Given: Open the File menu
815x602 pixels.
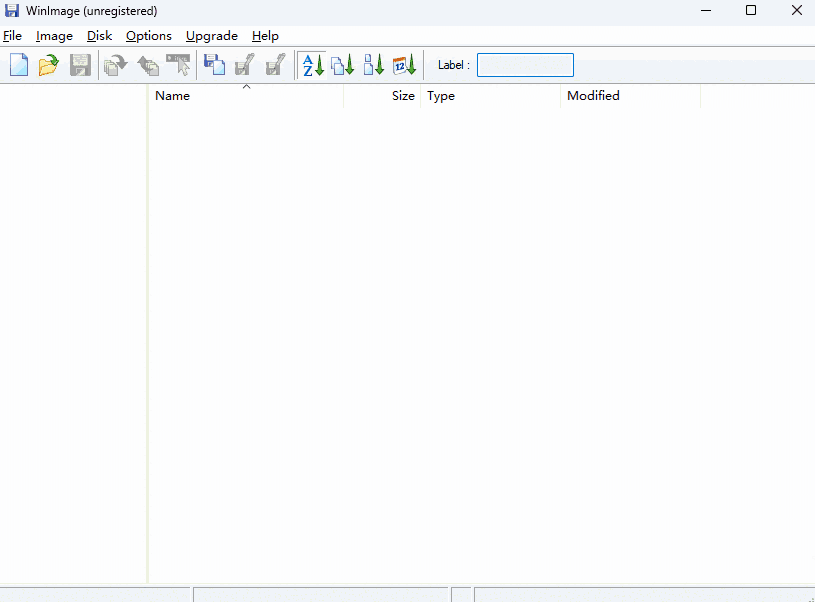Looking at the screenshot, I should click(x=12, y=36).
